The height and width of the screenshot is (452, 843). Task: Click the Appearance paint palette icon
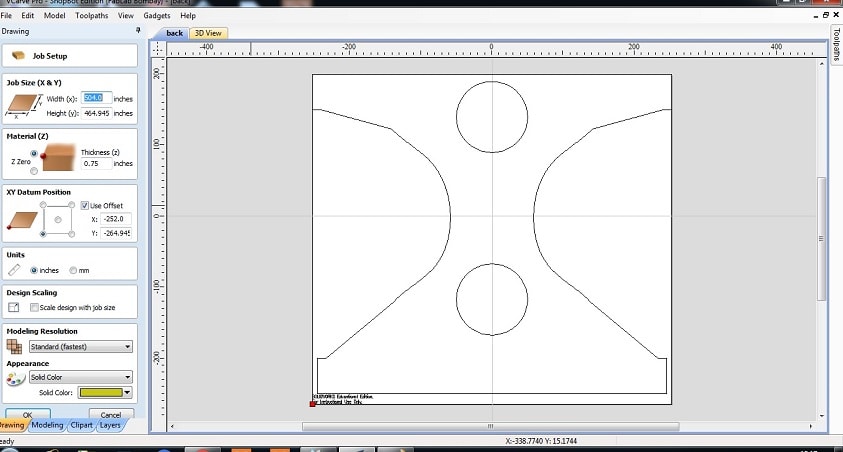[16, 379]
